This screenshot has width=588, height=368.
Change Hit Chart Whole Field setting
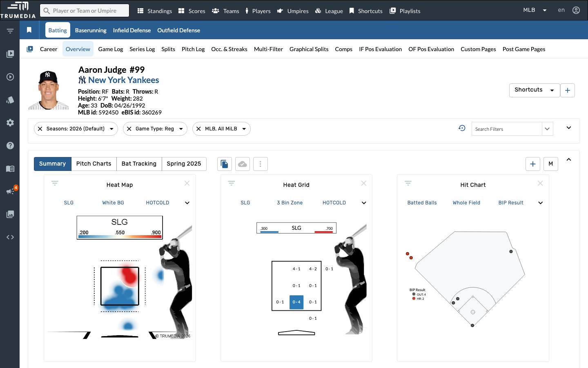[x=466, y=203]
